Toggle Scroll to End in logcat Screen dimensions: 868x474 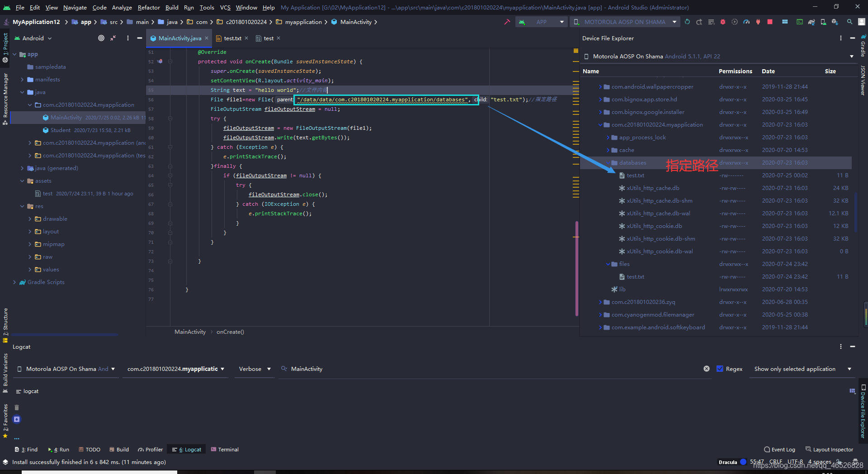[x=17, y=419]
